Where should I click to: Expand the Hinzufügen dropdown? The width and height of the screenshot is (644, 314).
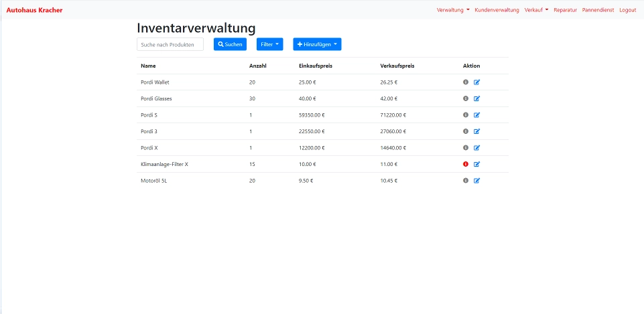(x=317, y=44)
